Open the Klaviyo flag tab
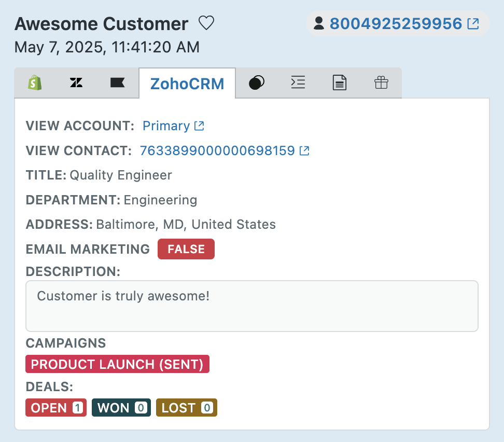The width and height of the screenshot is (504, 442). click(117, 83)
